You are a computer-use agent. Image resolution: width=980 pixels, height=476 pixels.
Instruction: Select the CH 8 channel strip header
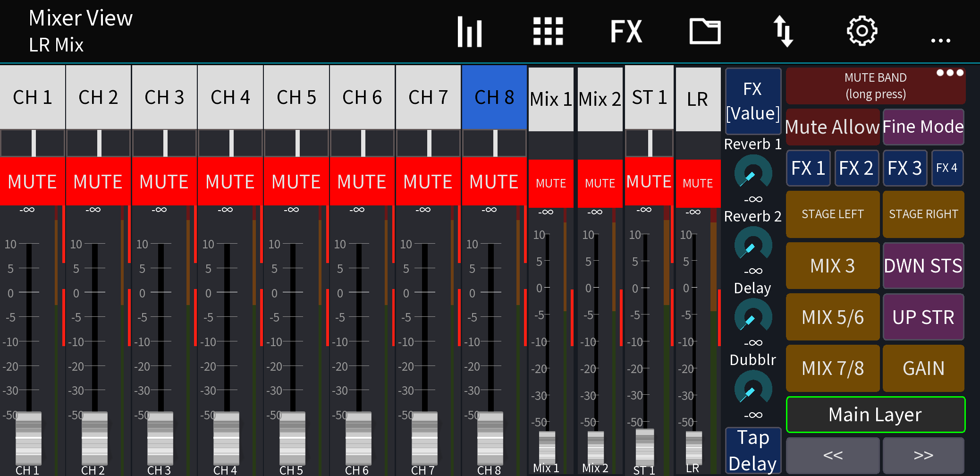coord(494,97)
